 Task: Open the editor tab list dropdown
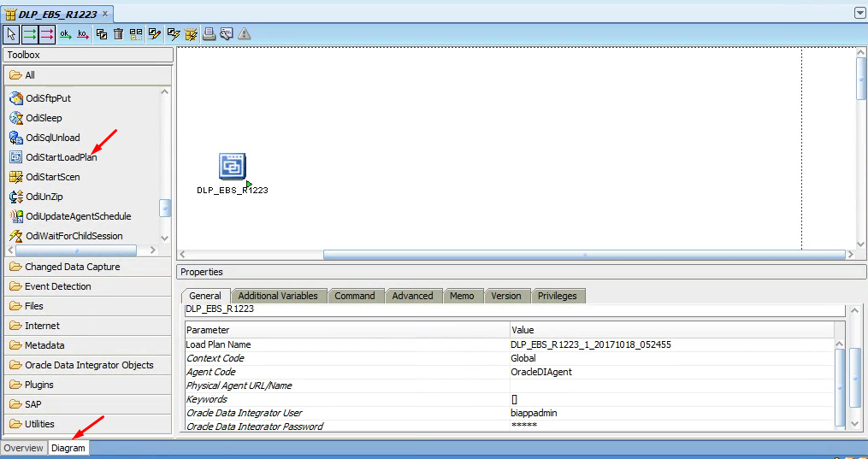click(x=859, y=13)
